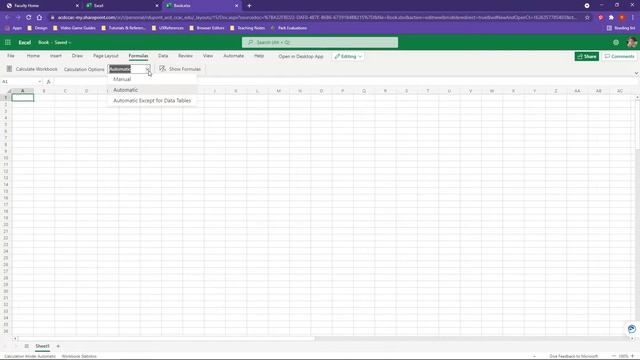The image size is (640, 360).
Task: Switch to the Home ribbon tab
Action: point(33,56)
